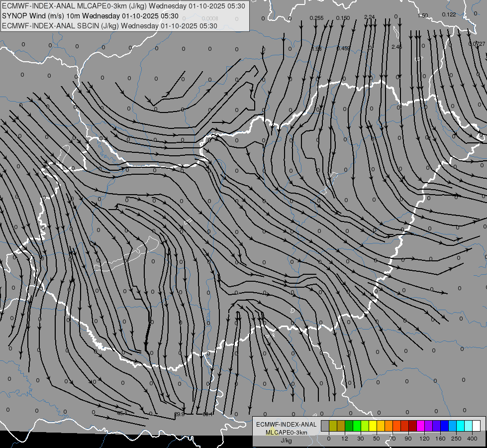Click legend tick value 160
Image resolution: width=487 pixels, height=448 pixels.
[440, 439]
